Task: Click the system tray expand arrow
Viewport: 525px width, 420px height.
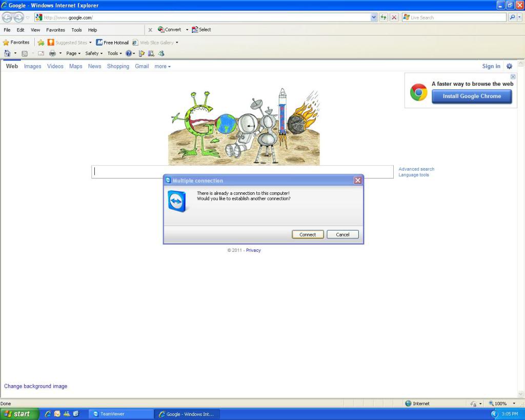Action: 495,414
